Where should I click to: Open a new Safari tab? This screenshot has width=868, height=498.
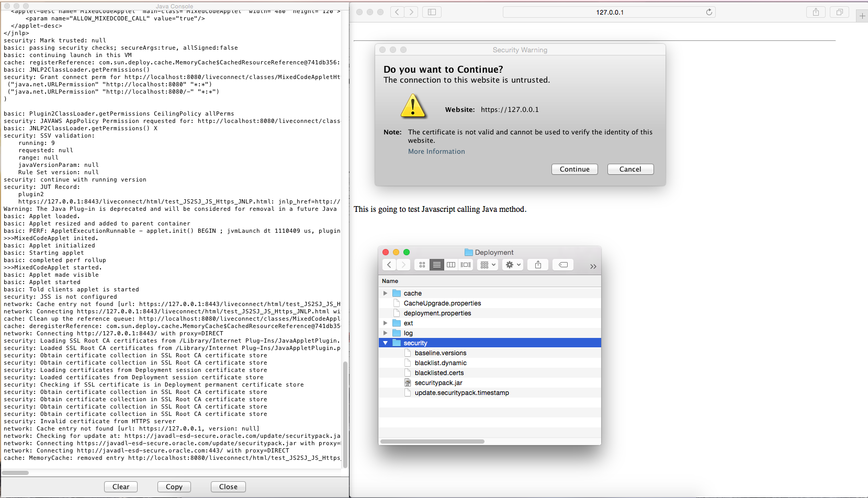point(862,16)
